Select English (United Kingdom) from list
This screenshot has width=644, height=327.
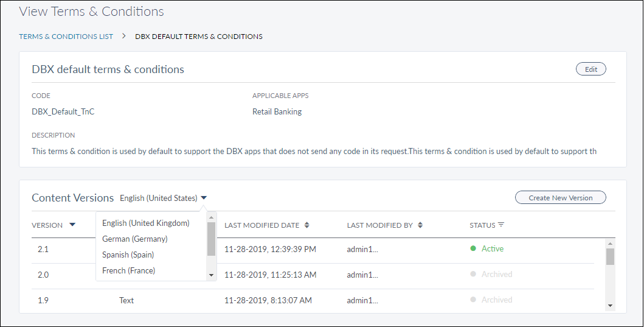[x=146, y=223]
